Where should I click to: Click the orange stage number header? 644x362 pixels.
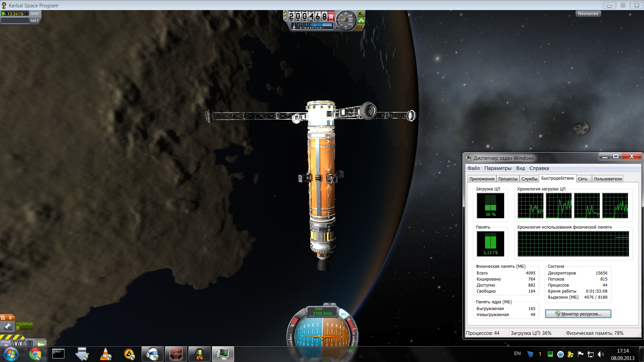tap(7, 318)
